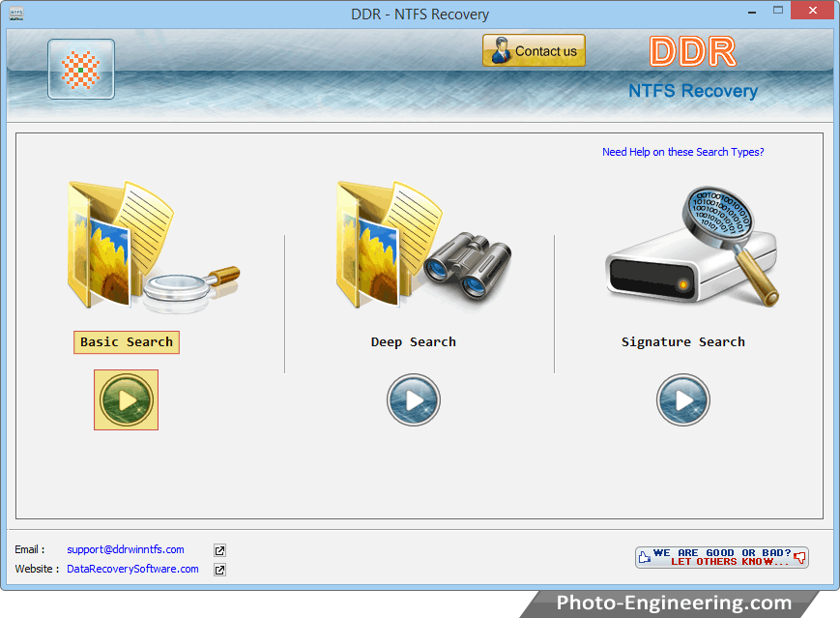Open DataRecoverySoftware.com website link

[x=132, y=569]
